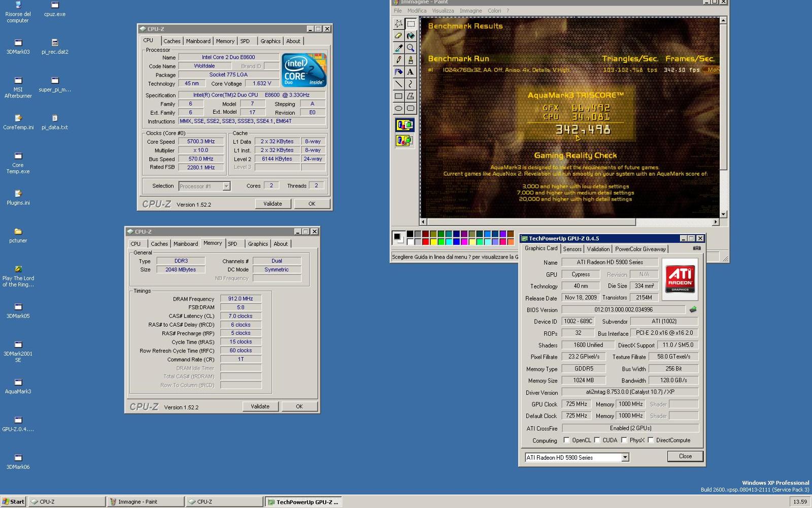812x508 pixels.
Task: Enable the CUDA checkbox in GPU-Z
Action: 597,440
